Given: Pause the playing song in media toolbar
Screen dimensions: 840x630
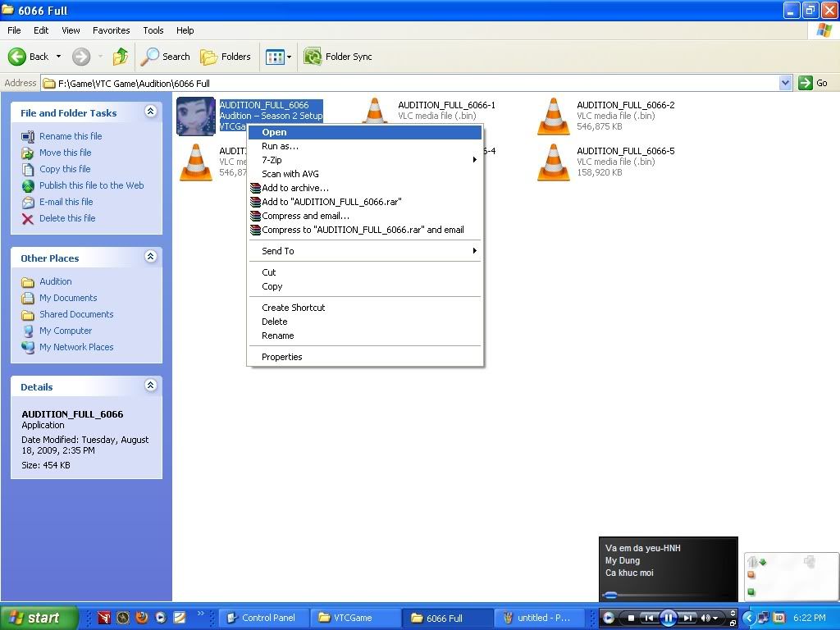Looking at the screenshot, I should (x=668, y=619).
